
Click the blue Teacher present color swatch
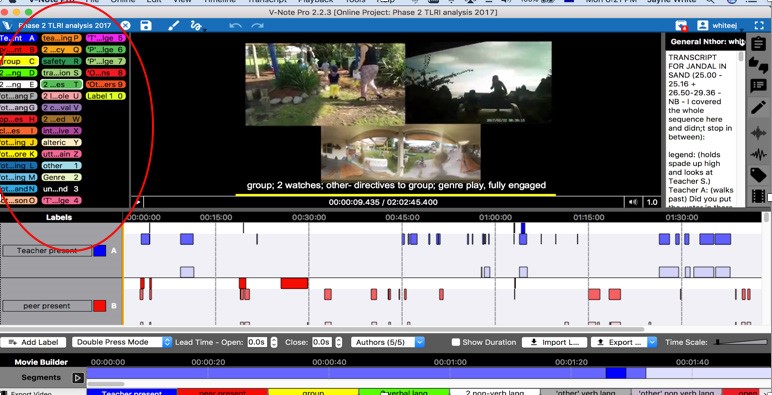[100, 251]
